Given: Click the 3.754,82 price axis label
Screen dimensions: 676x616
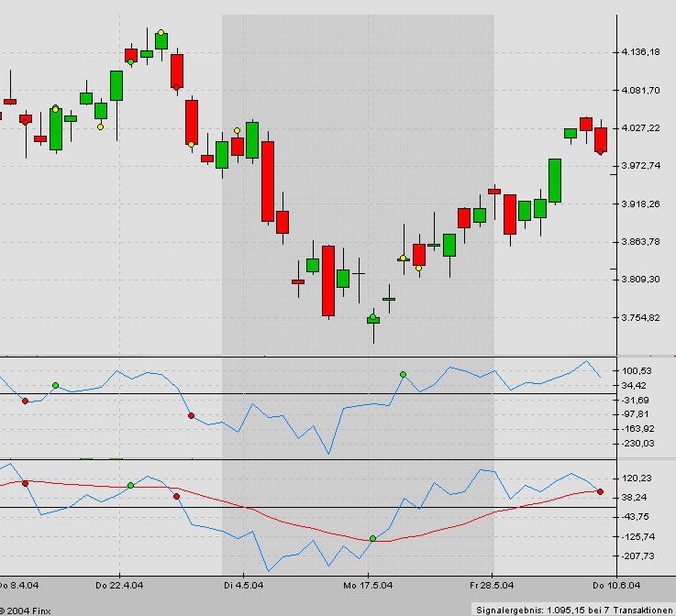Looking at the screenshot, I should tap(640, 317).
